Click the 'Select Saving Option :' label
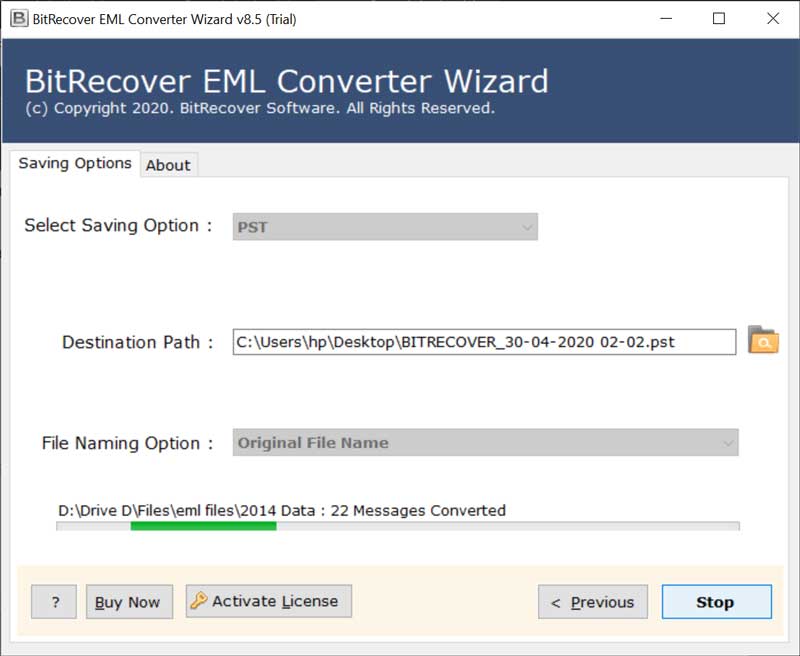 tap(118, 225)
